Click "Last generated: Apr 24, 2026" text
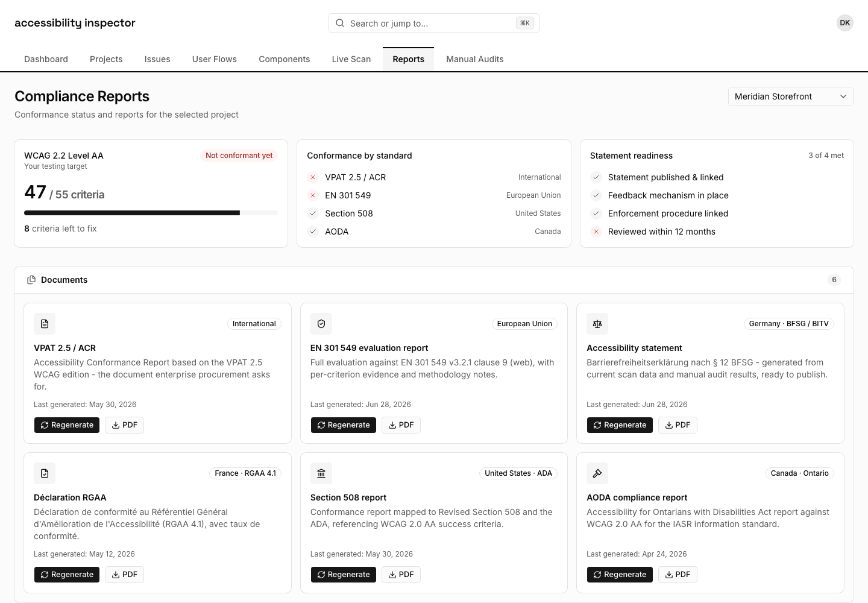 click(x=637, y=554)
